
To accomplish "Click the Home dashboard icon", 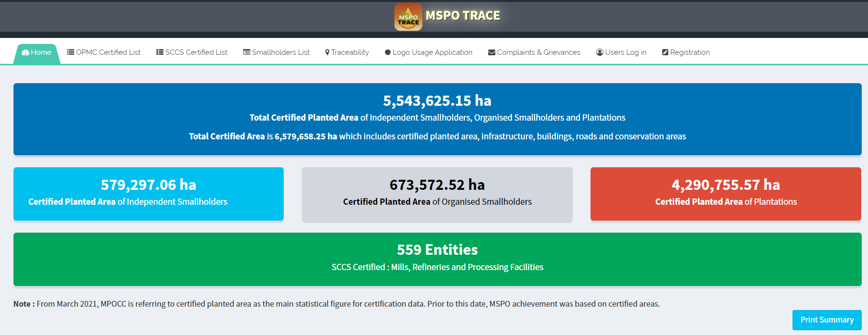I will click(25, 52).
